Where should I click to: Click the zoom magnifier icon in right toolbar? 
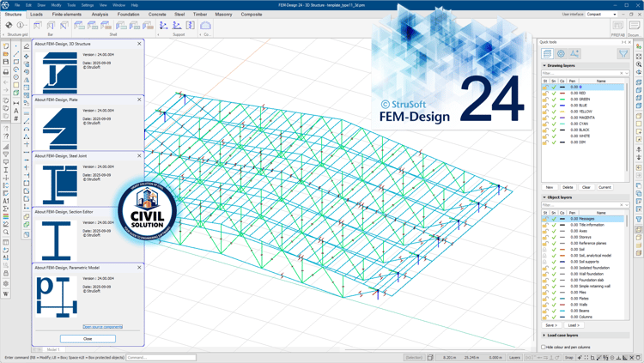pyautogui.click(x=639, y=64)
